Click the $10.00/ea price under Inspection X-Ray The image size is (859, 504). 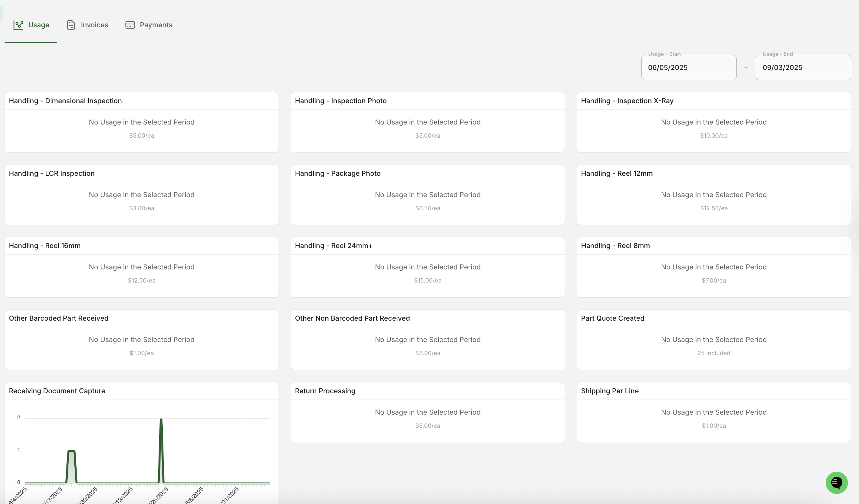[713, 136]
